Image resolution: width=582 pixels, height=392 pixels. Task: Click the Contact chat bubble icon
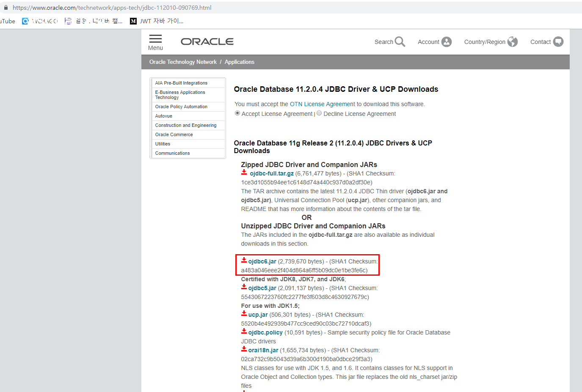tap(558, 41)
